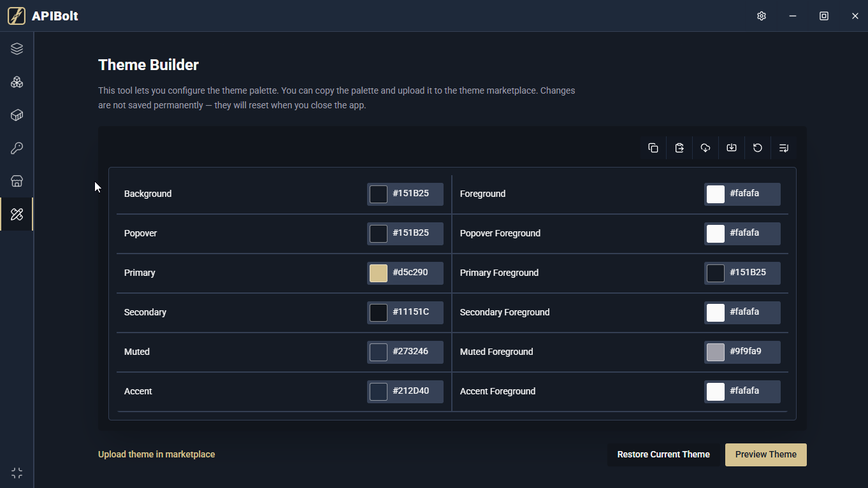
Task: Click the "Secondary Foreground" label
Action: click(505, 312)
